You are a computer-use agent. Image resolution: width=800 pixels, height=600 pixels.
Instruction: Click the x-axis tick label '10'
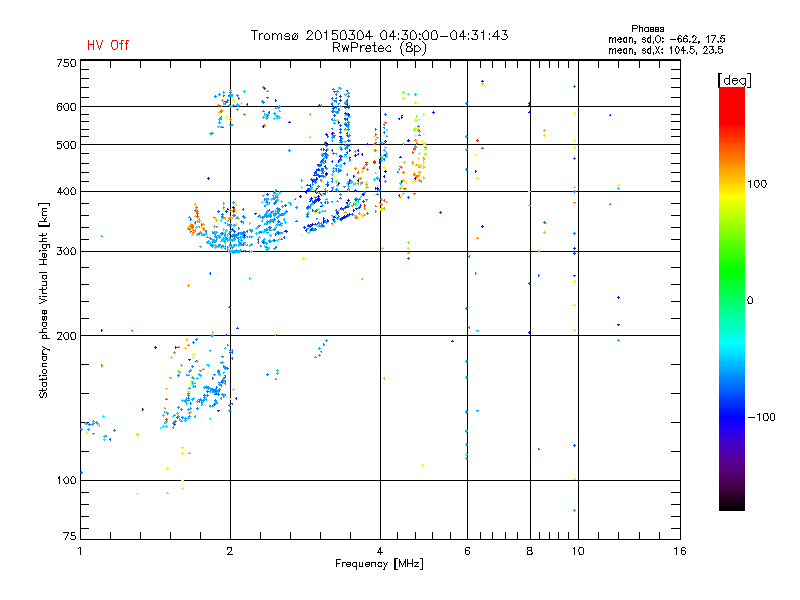tap(578, 551)
